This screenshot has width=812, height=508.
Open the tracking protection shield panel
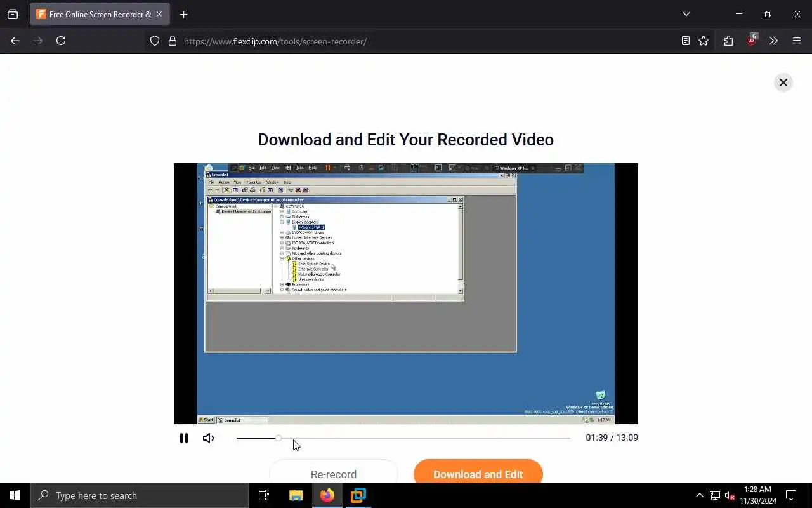(x=155, y=41)
